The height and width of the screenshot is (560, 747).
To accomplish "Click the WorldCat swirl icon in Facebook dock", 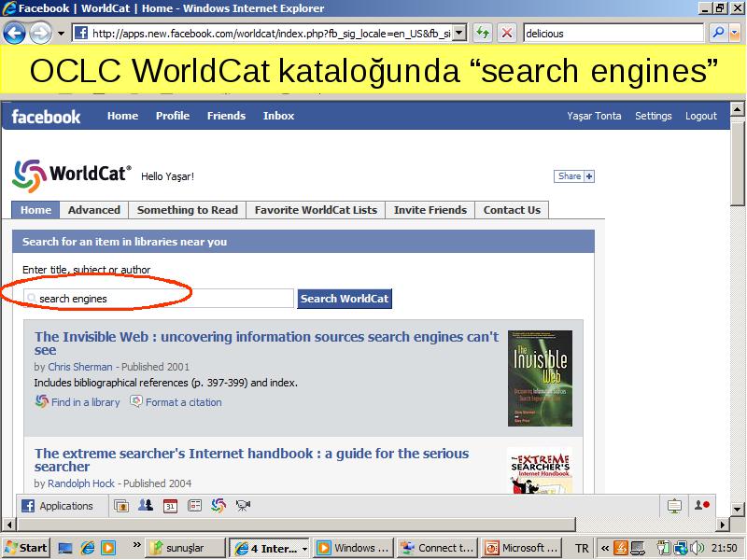I will [x=218, y=505].
